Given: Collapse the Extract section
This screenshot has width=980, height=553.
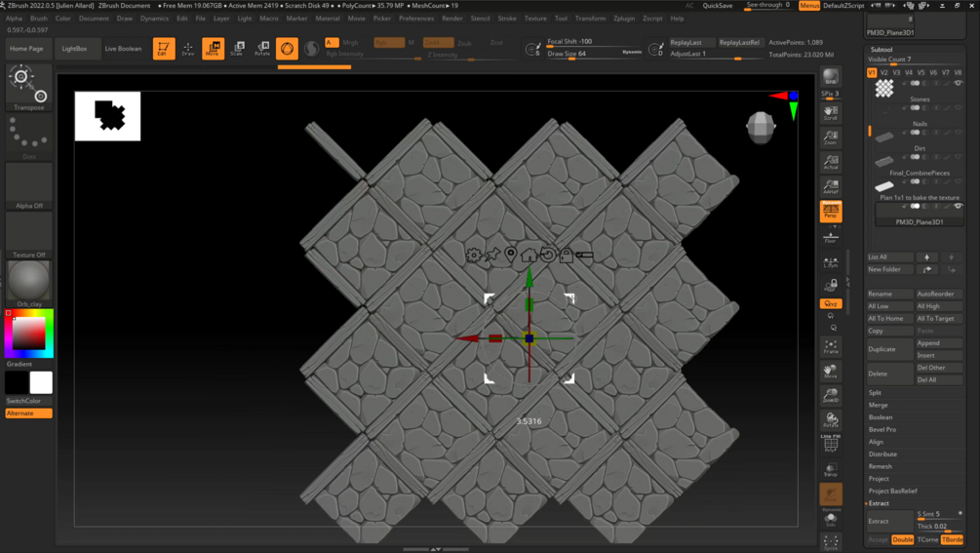Looking at the screenshot, I should point(879,503).
